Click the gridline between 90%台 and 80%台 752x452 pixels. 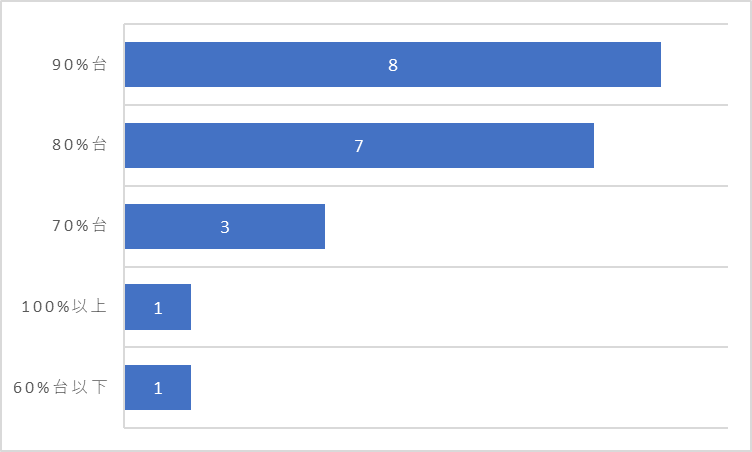pos(426,105)
